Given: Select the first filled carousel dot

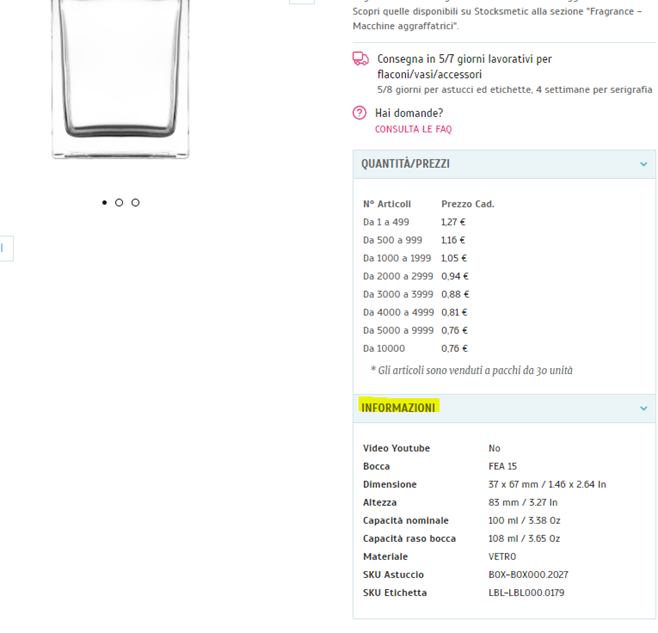Looking at the screenshot, I should pyautogui.click(x=104, y=203).
